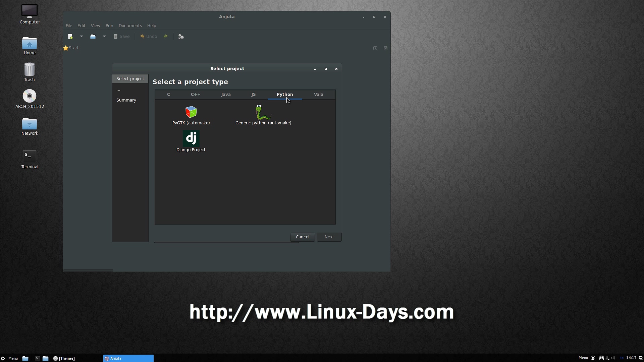Open the Network desktop icon
The width and height of the screenshot is (644, 362).
30,126
